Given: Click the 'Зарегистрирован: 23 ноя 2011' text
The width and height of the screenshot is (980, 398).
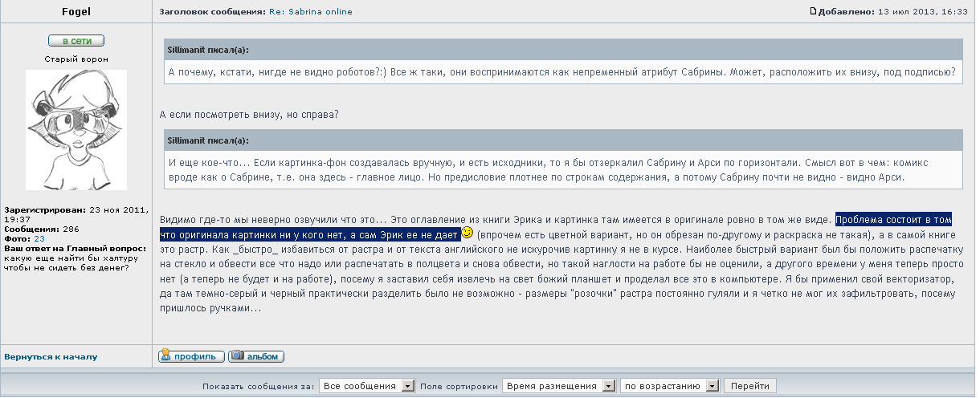Looking at the screenshot, I should point(76,210).
